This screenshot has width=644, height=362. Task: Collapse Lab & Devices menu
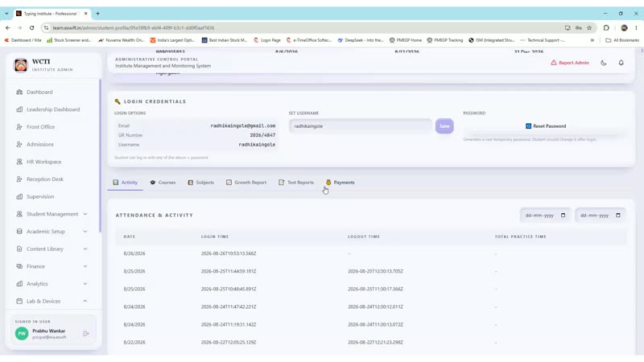point(52,301)
